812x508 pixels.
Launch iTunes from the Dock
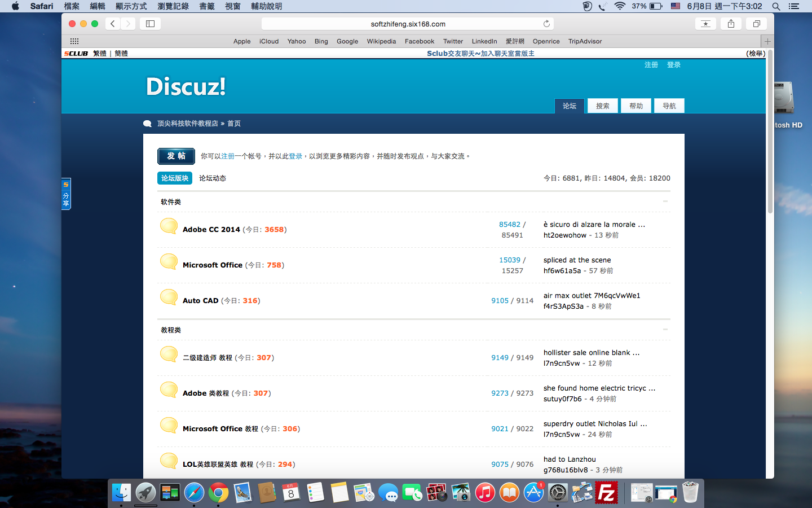tap(485, 493)
